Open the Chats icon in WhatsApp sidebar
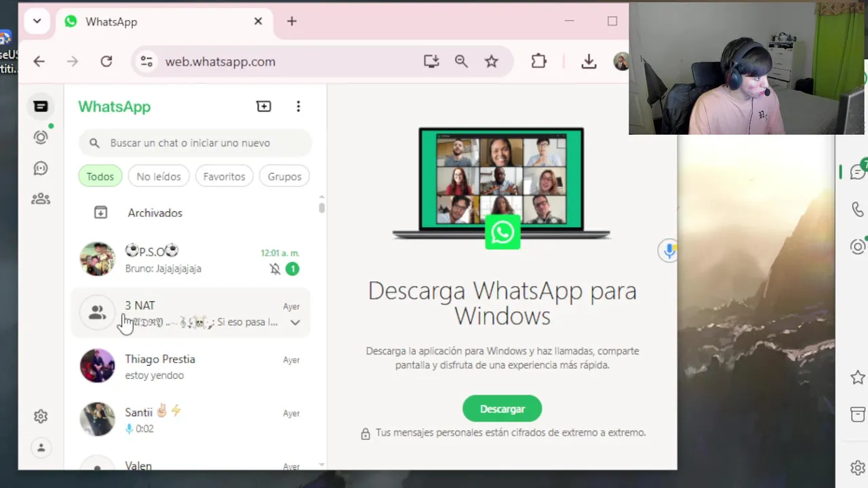 click(x=41, y=106)
